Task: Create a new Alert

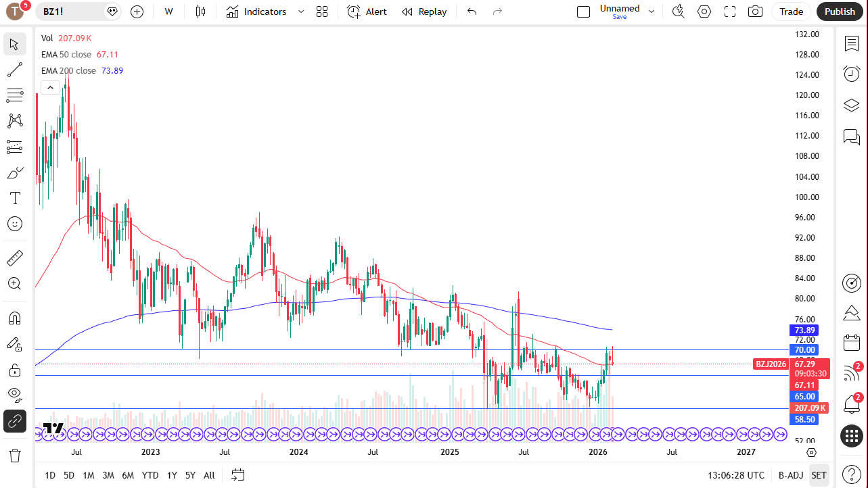Action: click(x=367, y=11)
